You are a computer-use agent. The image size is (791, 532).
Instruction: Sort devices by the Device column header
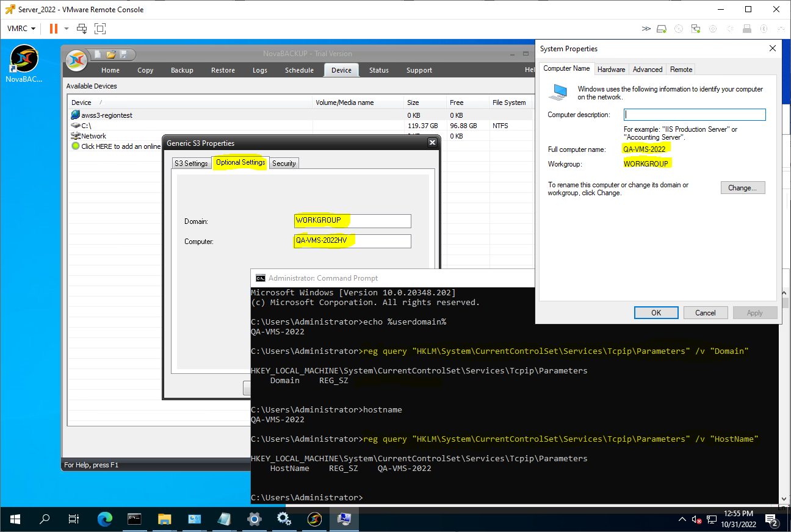[x=190, y=102]
